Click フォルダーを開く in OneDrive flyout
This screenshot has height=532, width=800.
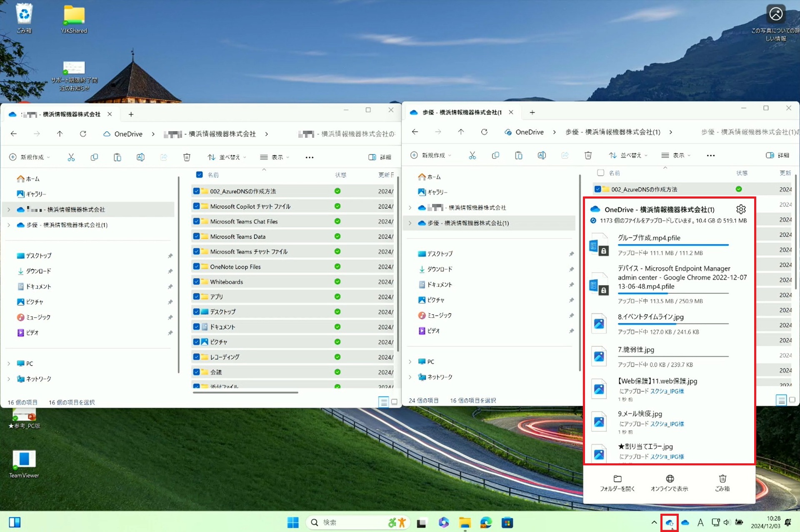click(617, 482)
